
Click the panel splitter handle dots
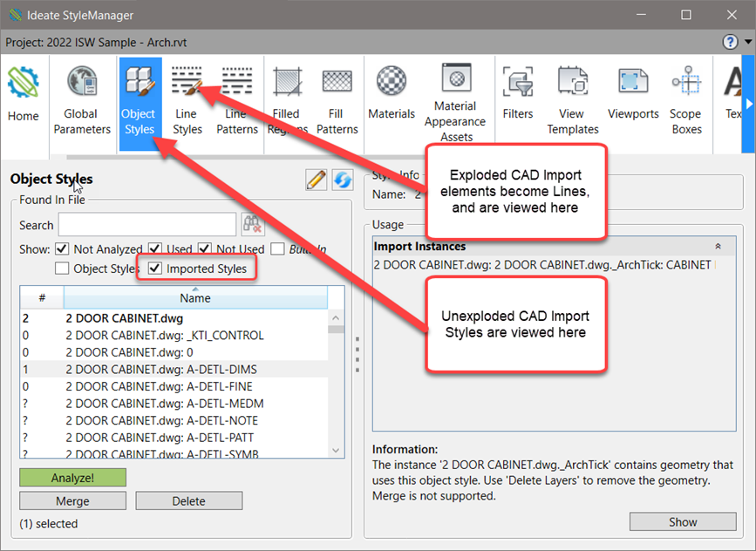(x=358, y=354)
